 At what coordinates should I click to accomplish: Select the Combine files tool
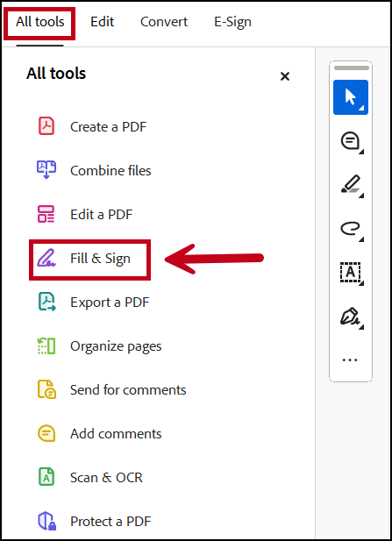94,170
